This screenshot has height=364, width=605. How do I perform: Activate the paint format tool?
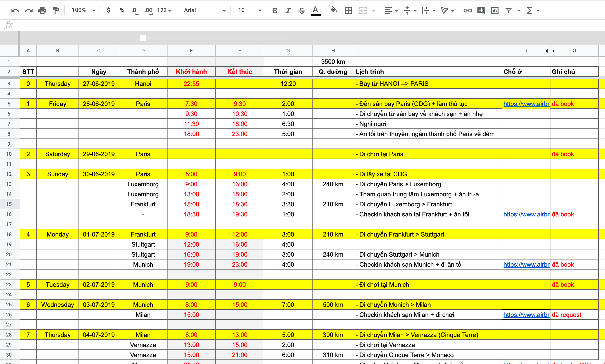point(56,10)
